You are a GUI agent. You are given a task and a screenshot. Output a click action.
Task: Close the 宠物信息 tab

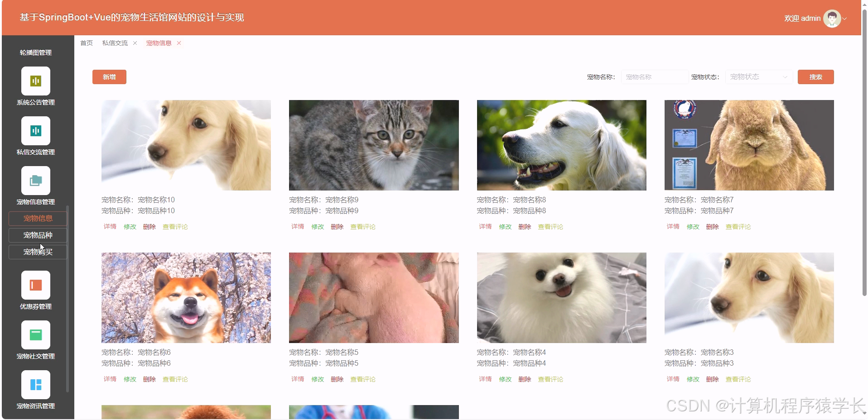point(179,43)
